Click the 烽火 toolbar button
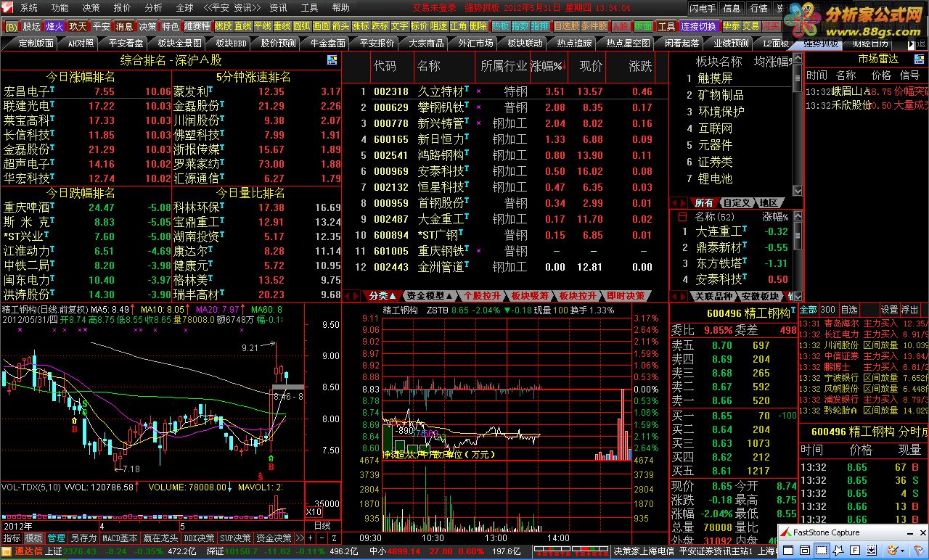This screenshot has width=929, height=560. point(54,25)
